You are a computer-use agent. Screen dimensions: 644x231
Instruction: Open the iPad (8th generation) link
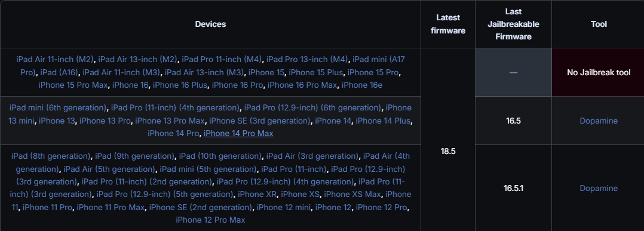coord(51,156)
